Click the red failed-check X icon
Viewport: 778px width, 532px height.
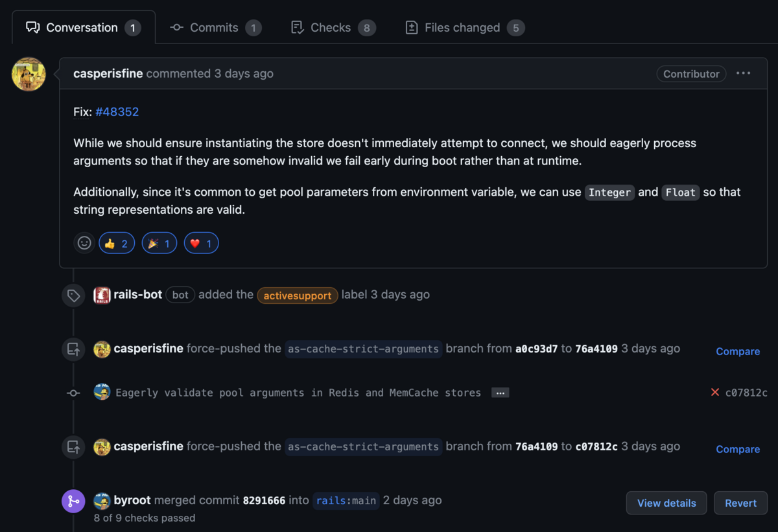coord(715,392)
